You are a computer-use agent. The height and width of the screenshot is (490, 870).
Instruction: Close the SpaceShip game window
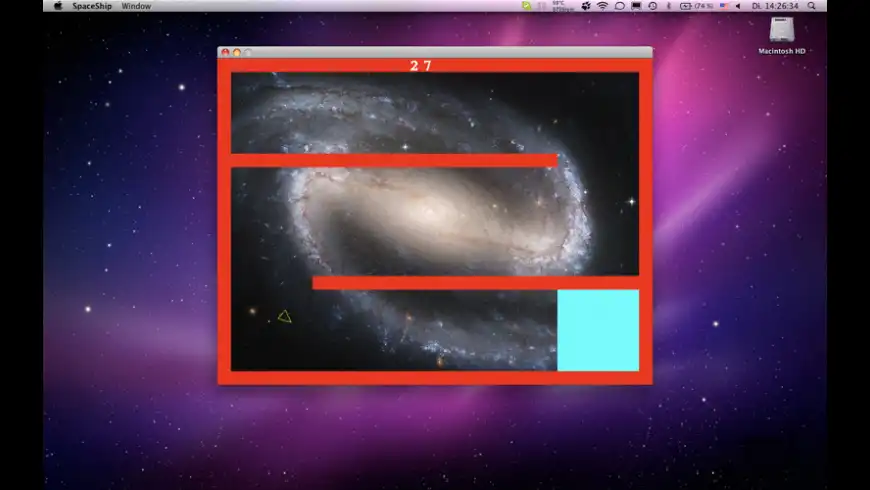pos(225,52)
